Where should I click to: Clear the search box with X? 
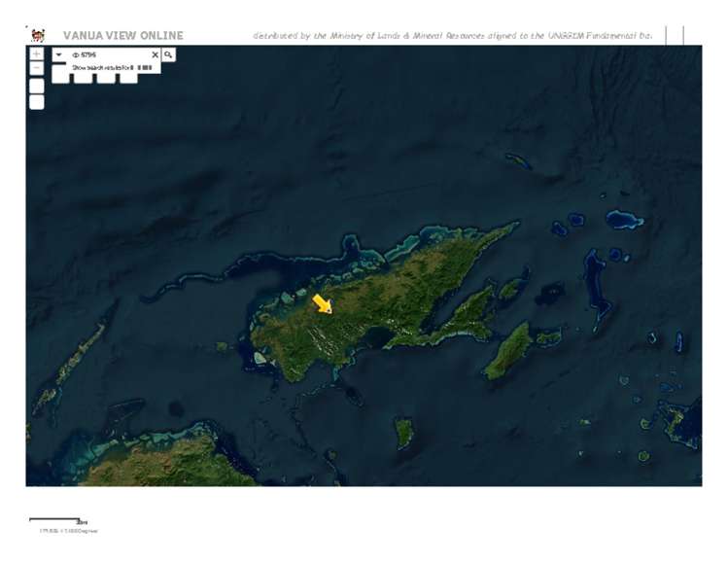pyautogui.click(x=155, y=55)
